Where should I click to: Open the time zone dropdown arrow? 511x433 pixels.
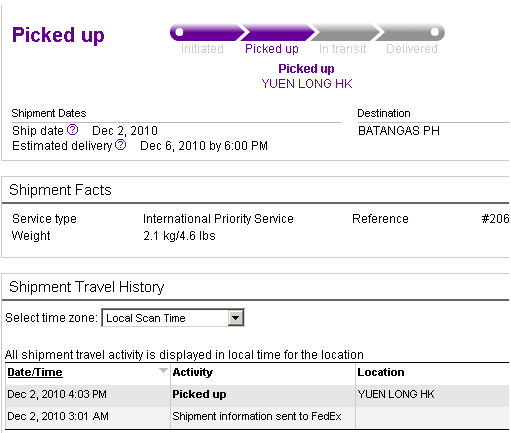236,318
